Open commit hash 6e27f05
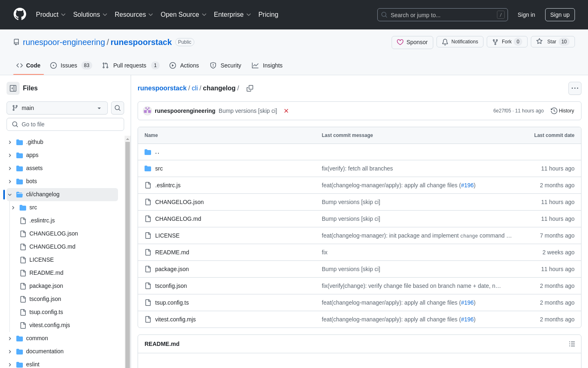Image resolution: width=588 pixels, height=368 pixels. (x=502, y=111)
